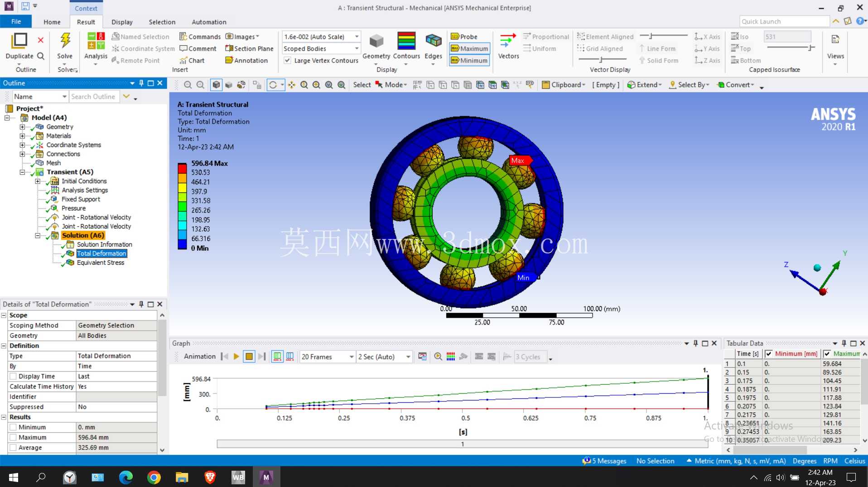
Task: Toggle the Display Time checkbox
Action: (x=13, y=377)
